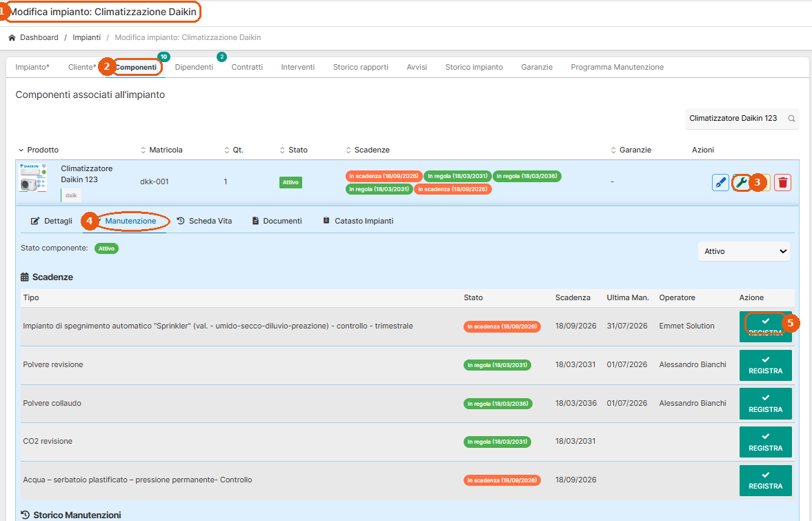Click Alessandro Bianchi in the Polvere collaudo row
Screen dimensions: 812x521
(693, 404)
